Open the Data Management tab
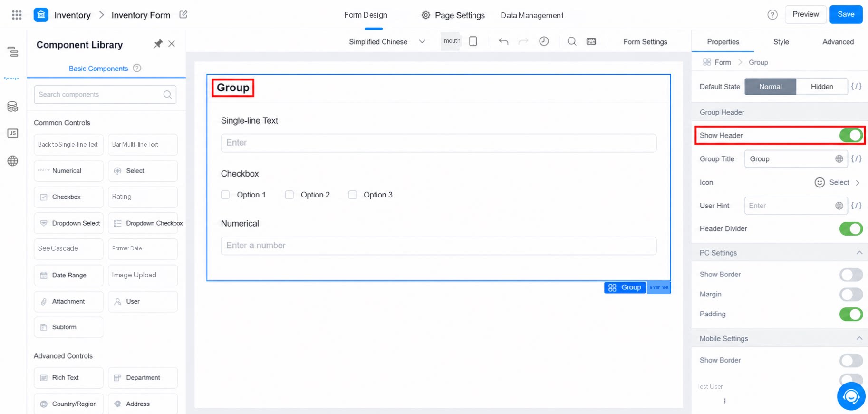Image resolution: width=868 pixels, height=414 pixels. (x=532, y=15)
